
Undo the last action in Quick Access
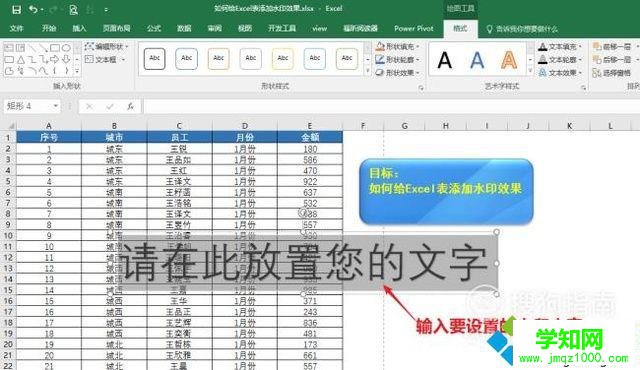33,9
